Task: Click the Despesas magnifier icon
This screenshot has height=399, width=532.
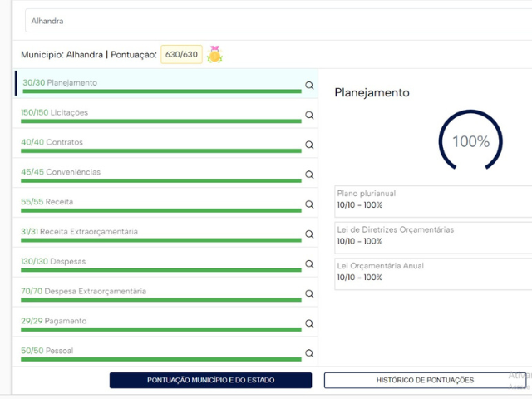Action: (309, 264)
